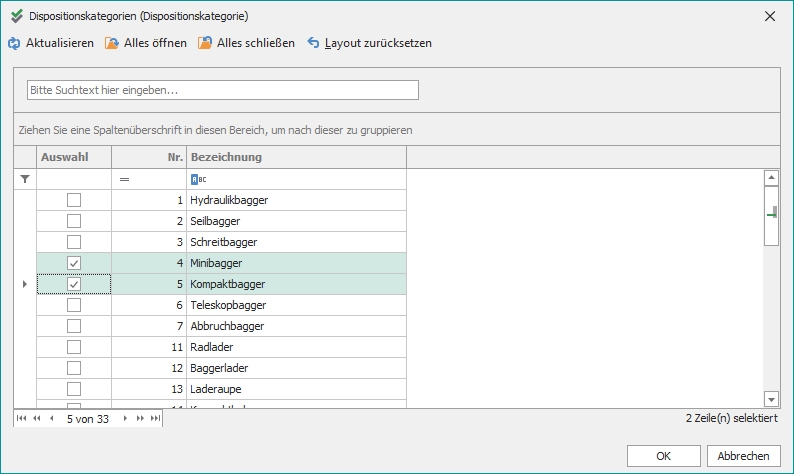Open the Nr. filter equals operator selector
This screenshot has width=794, height=474.
point(125,179)
